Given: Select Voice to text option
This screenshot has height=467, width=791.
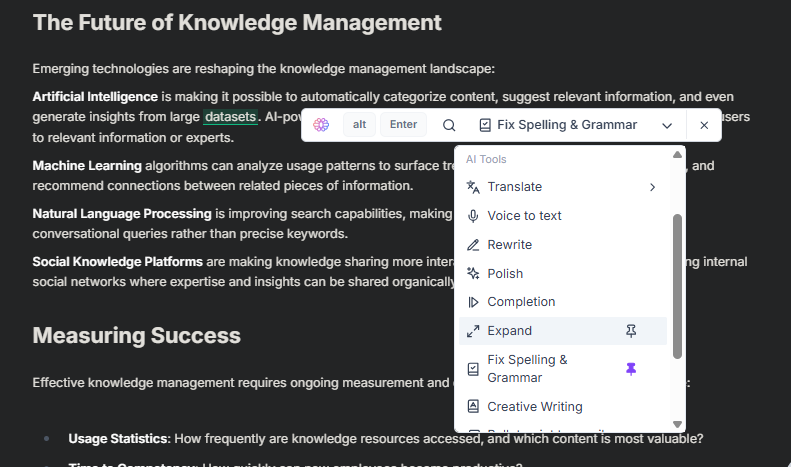Looking at the screenshot, I should [x=562, y=216].
